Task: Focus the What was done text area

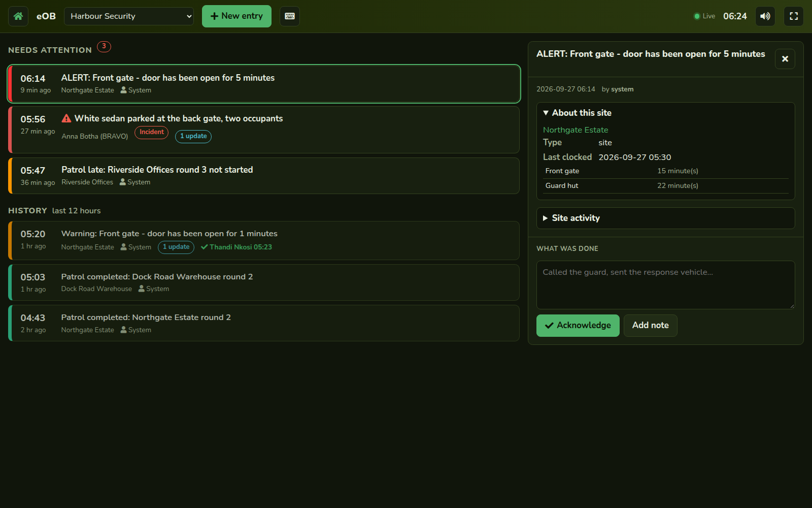Action: click(x=666, y=285)
